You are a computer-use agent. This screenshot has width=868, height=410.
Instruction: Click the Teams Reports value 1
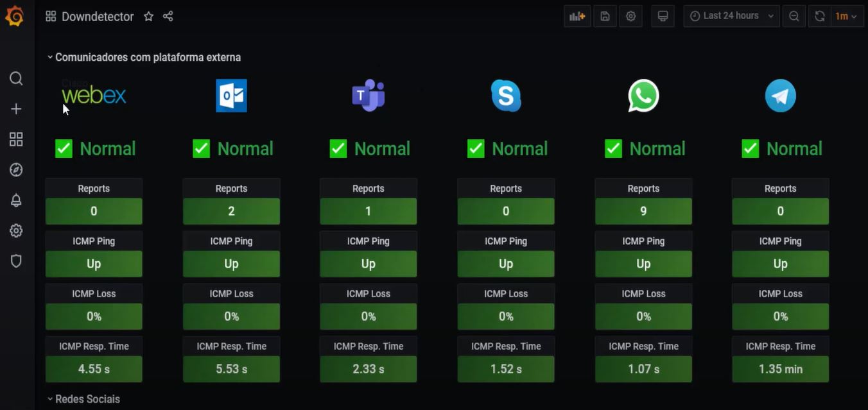(369, 211)
